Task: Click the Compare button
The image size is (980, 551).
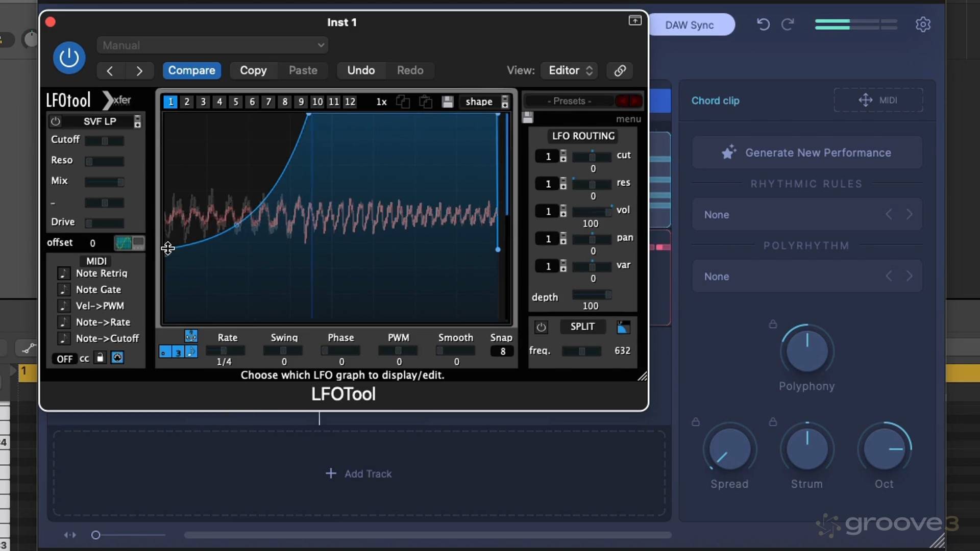Action: pos(192,70)
